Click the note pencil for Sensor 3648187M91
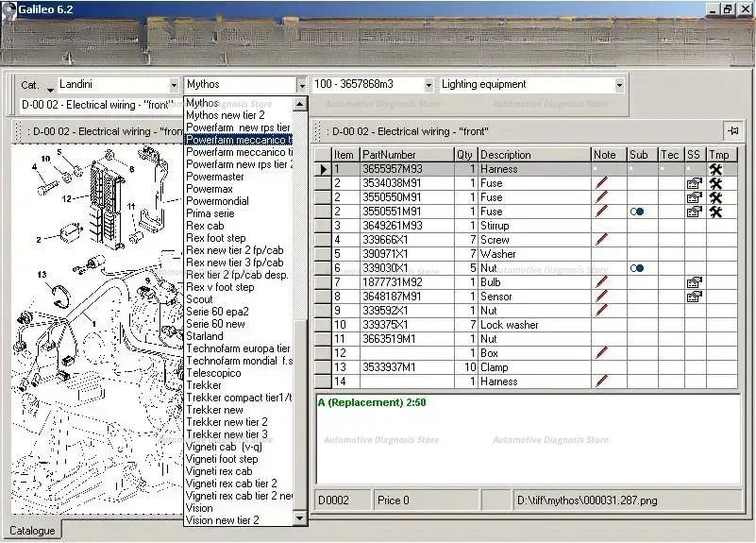The height and width of the screenshot is (543, 756). click(601, 297)
